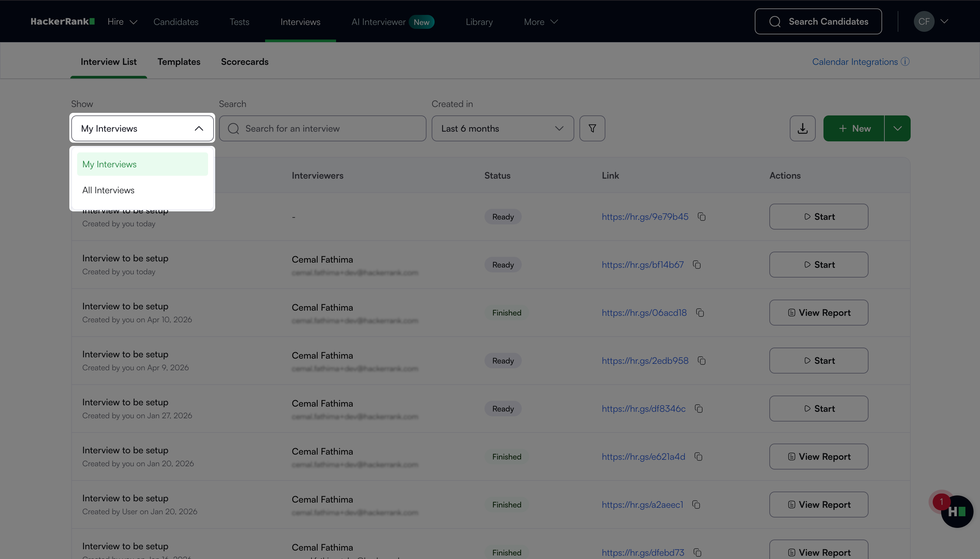Click the download export icon
This screenshot has width=980, height=559.
point(802,128)
